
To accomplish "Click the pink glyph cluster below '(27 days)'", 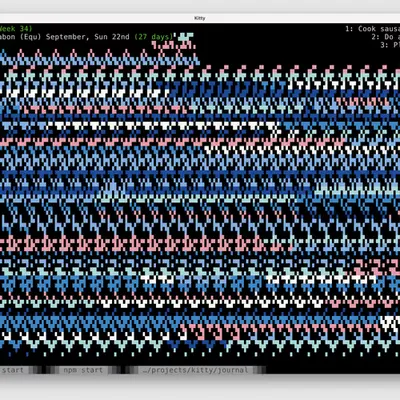I will (174, 45).
